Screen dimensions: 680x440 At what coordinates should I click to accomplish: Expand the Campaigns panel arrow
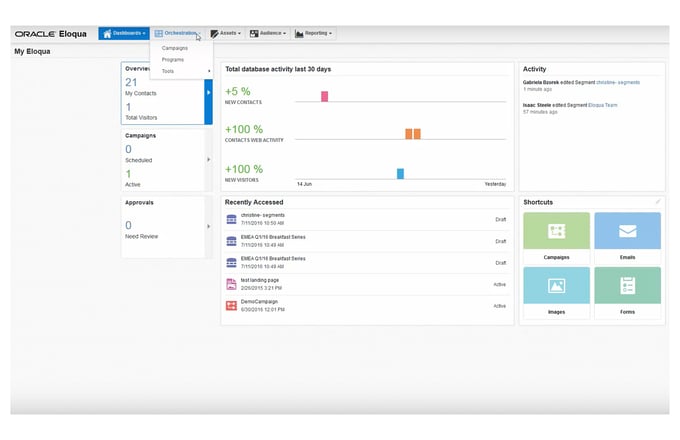point(208,159)
